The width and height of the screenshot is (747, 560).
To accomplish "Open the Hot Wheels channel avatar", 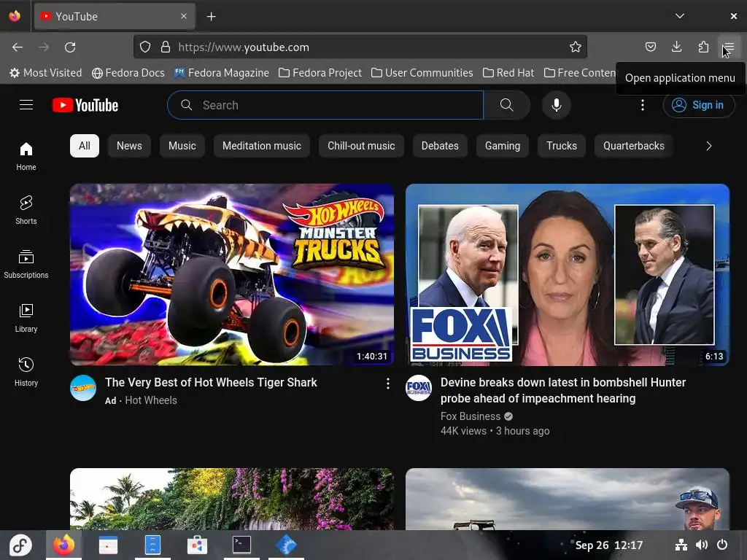I will [83, 388].
